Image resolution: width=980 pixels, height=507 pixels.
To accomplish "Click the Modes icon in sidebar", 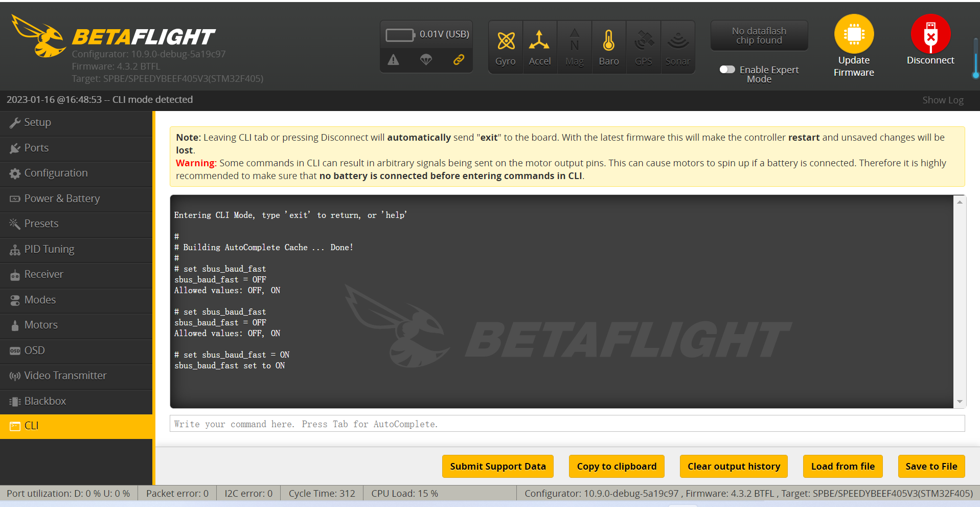I will click(x=15, y=300).
